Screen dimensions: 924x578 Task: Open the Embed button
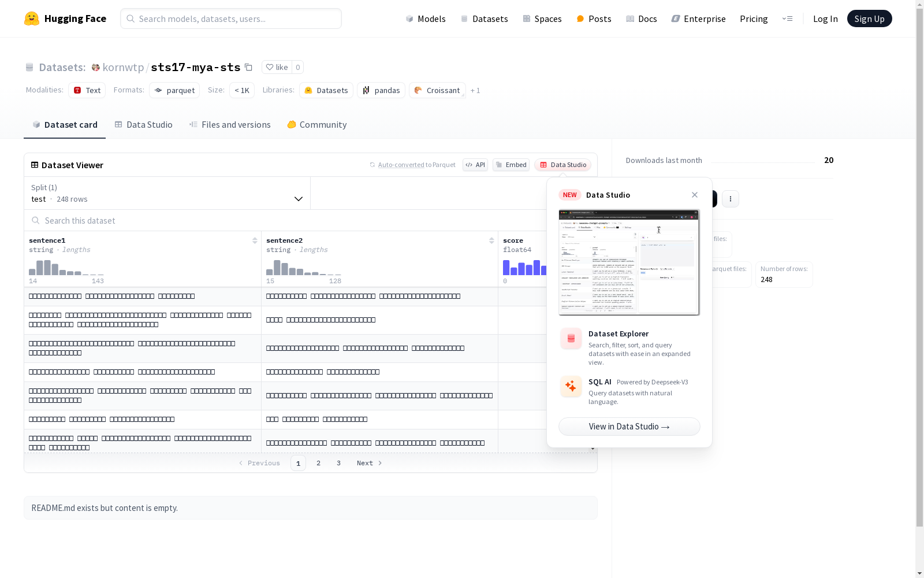[x=511, y=165]
